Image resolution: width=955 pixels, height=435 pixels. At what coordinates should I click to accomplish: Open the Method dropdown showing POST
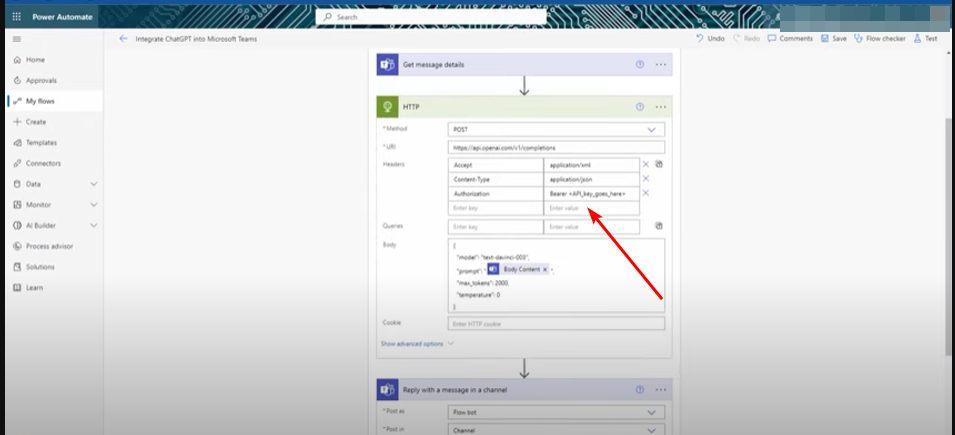tap(556, 129)
